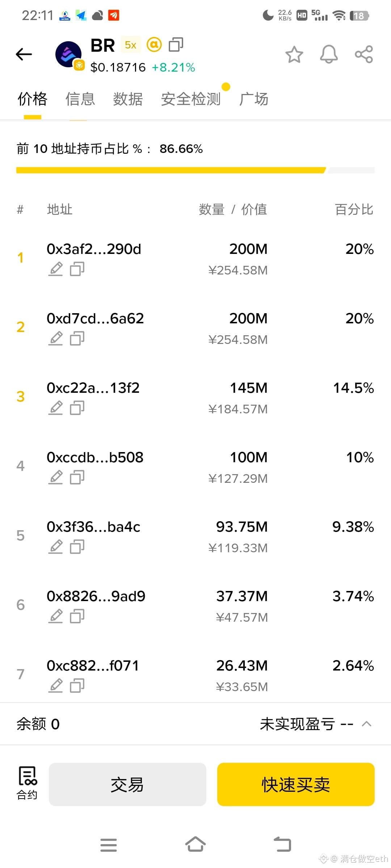Open the 安全检测 tab
The image size is (391, 868).
191,99
